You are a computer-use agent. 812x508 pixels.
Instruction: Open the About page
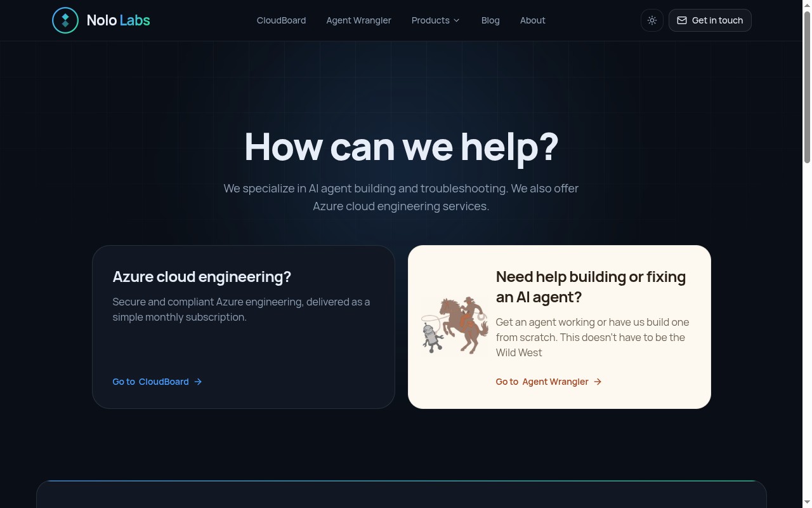click(533, 20)
